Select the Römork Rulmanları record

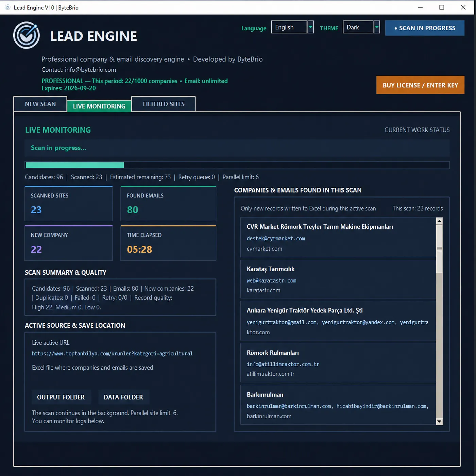(x=338, y=363)
